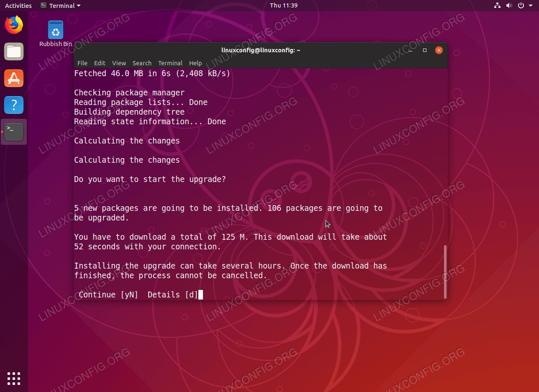This screenshot has height=392, width=539.
Task: Click the 'Details [d]' prompt text
Action: 172,295
